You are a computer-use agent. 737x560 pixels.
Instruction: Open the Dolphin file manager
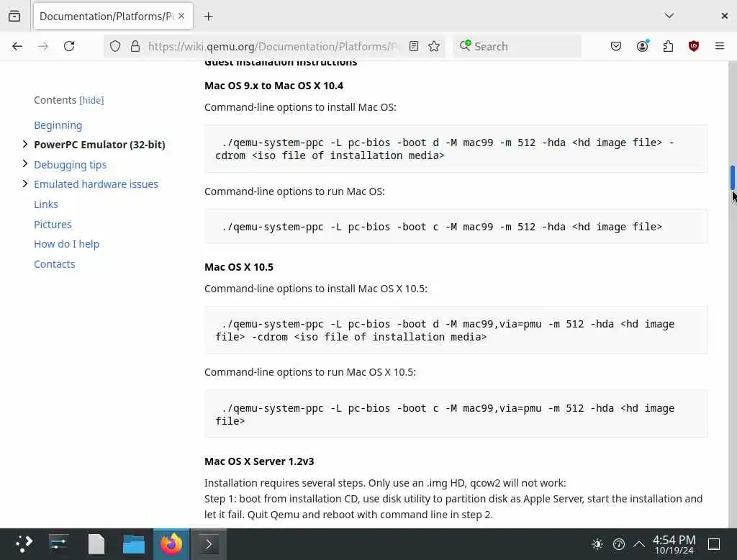click(x=134, y=544)
